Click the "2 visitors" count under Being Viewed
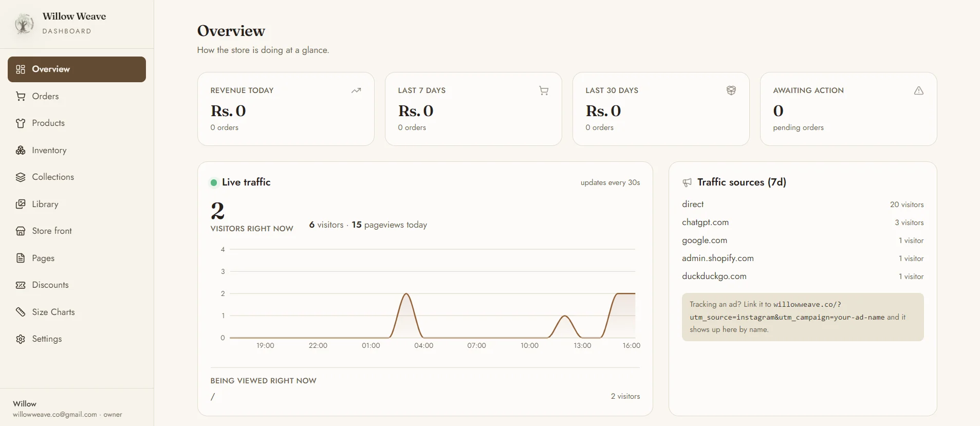980x426 pixels. tap(625, 396)
